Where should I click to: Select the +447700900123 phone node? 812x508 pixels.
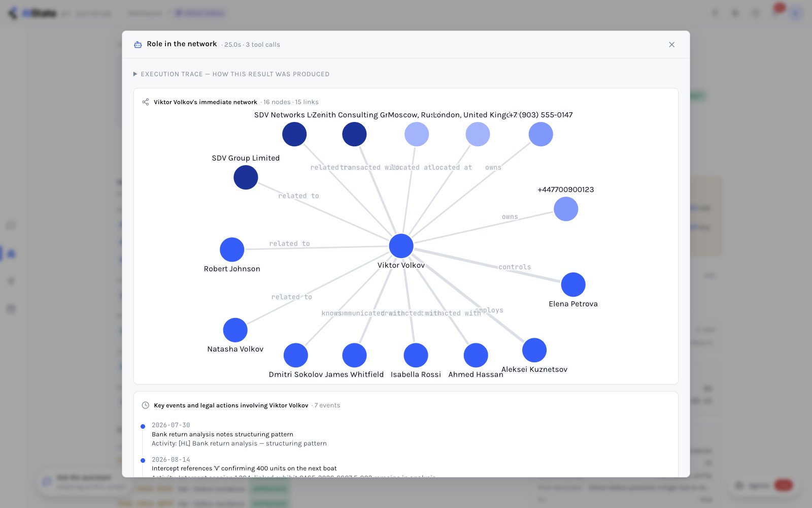tap(566, 209)
